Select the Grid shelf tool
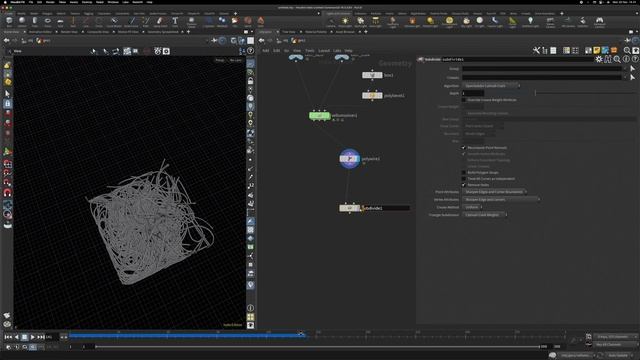The image size is (640, 360). click(60, 22)
